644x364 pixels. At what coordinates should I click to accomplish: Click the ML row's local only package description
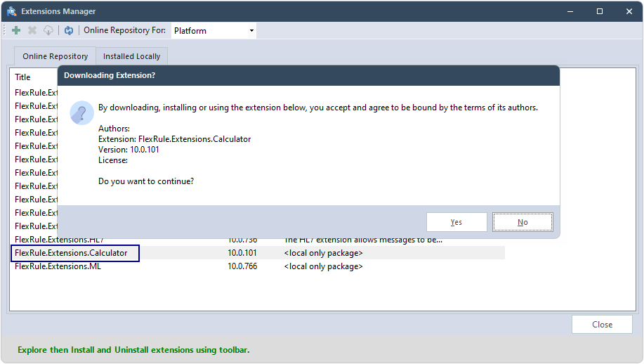[x=323, y=266]
